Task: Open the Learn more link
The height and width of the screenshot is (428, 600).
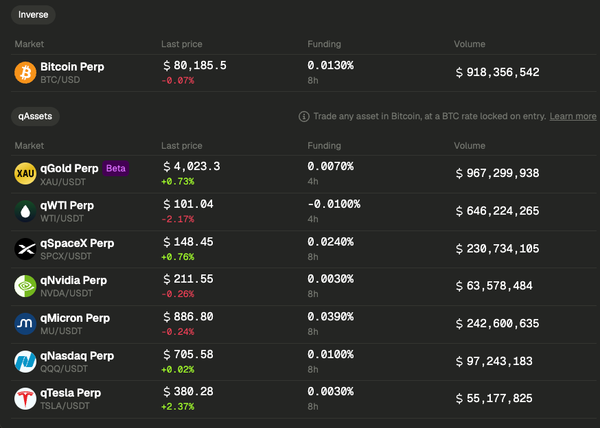Action: point(573,116)
